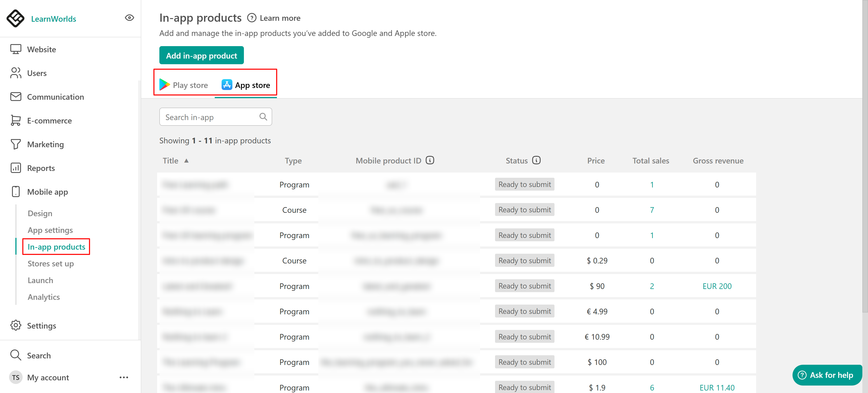Click the Ask for help button
Image resolution: width=868 pixels, height=393 pixels.
click(827, 375)
